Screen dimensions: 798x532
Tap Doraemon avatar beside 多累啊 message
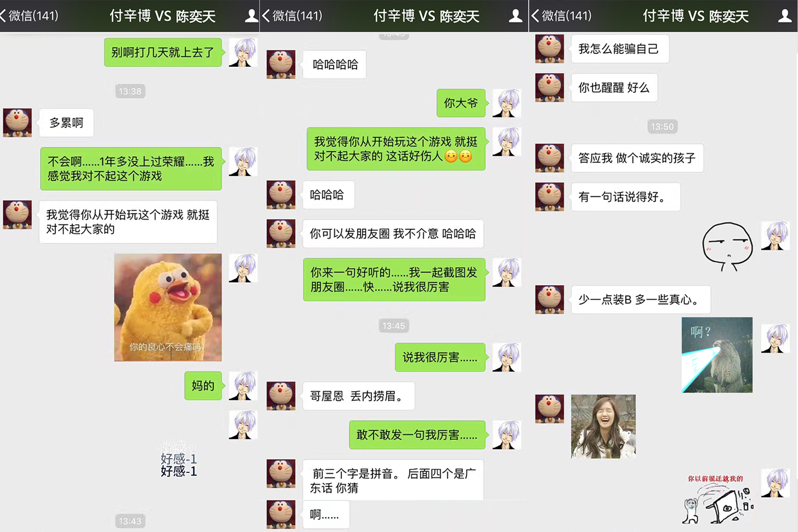(x=17, y=123)
